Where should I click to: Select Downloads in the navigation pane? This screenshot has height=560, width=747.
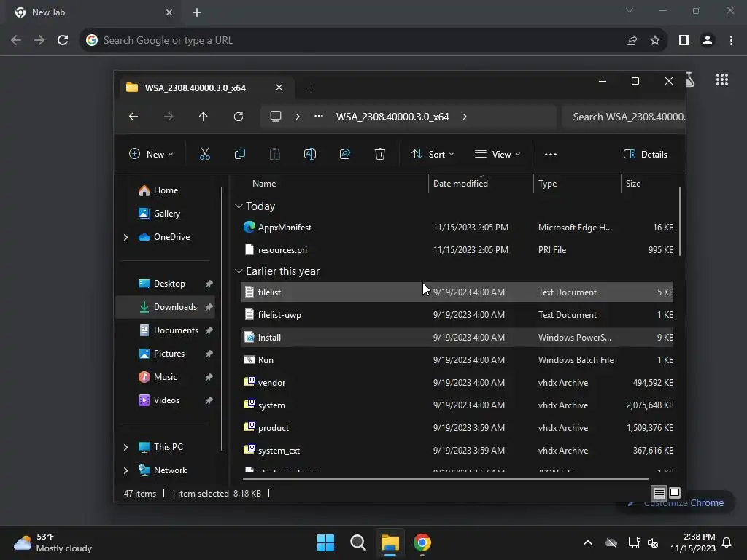[x=166, y=307]
